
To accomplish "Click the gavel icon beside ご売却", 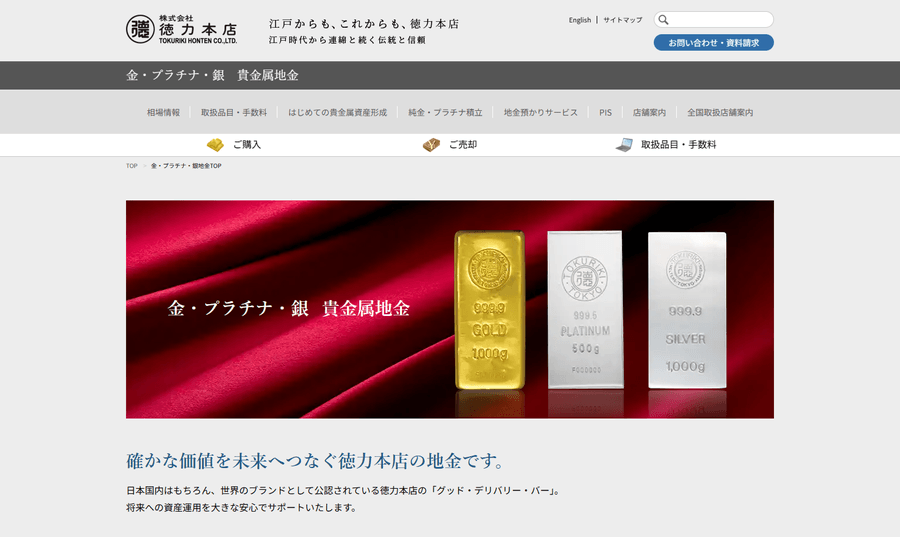I will pos(431,145).
